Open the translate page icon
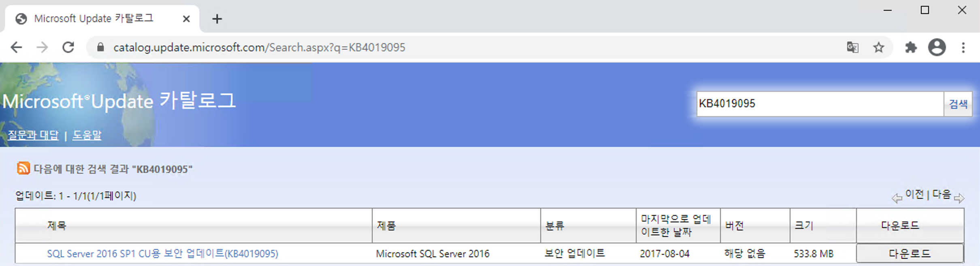This screenshot has width=980, height=266. point(852,47)
